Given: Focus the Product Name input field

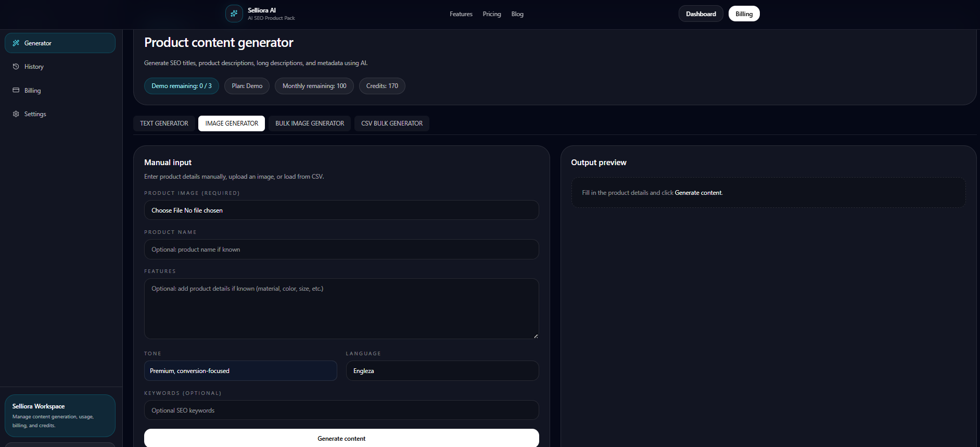Looking at the screenshot, I should click(341, 250).
